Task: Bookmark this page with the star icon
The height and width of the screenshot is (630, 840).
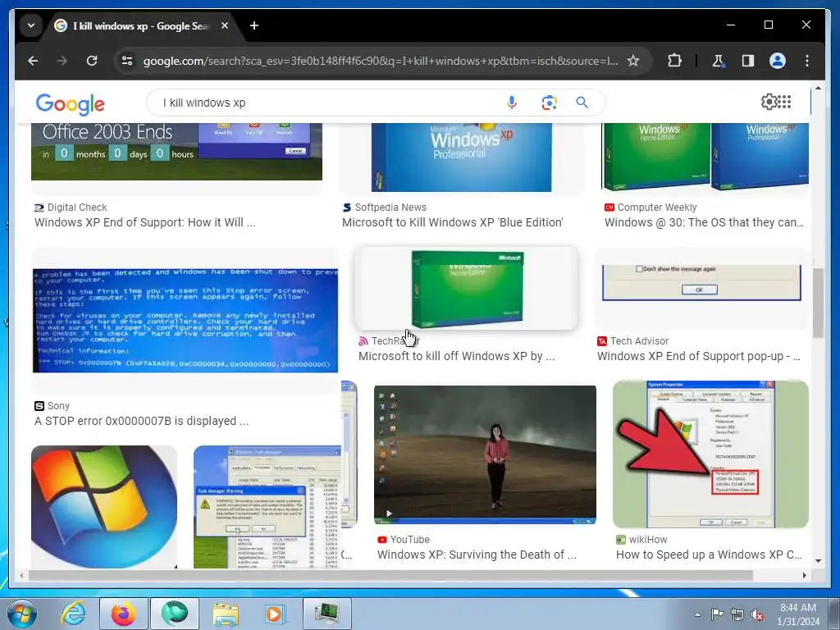Action: pyautogui.click(x=633, y=61)
